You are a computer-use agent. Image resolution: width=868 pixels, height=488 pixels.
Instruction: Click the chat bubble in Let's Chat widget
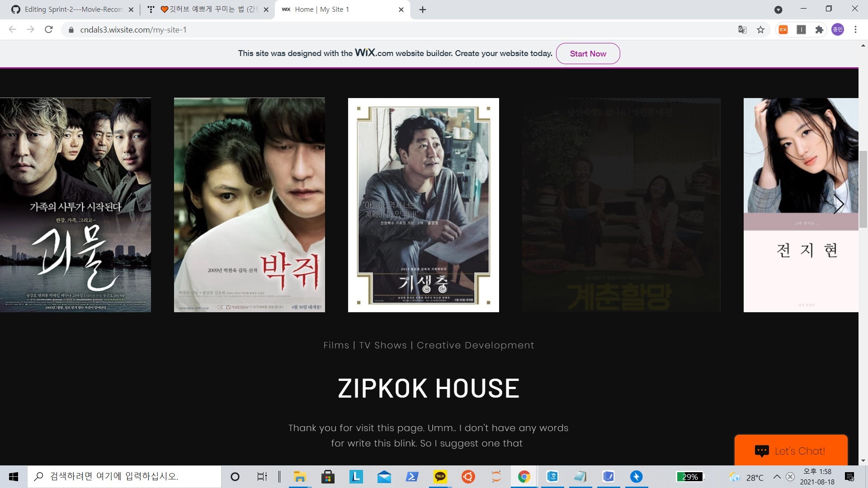click(761, 450)
